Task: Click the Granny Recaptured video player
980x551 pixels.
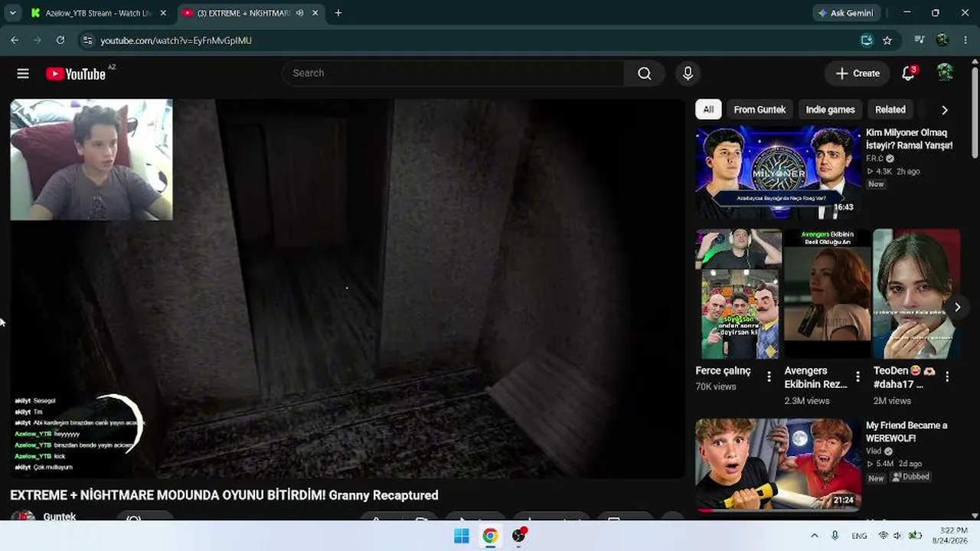Action: [348, 289]
